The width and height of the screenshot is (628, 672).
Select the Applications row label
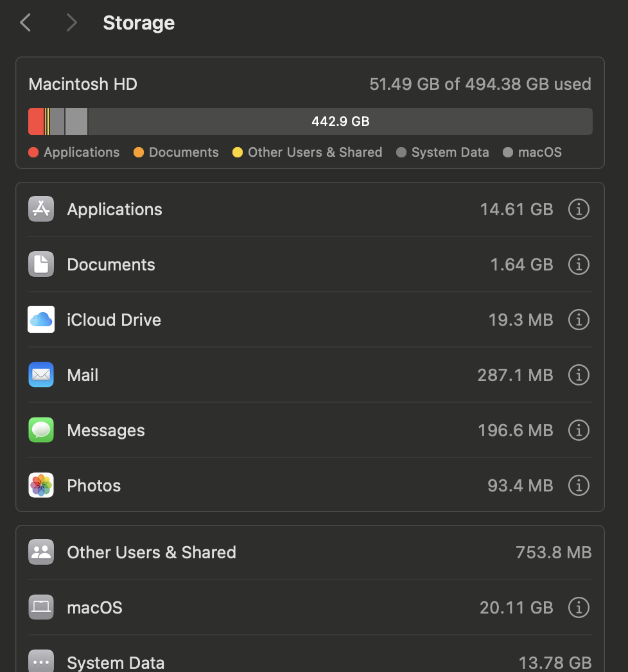click(x=114, y=209)
